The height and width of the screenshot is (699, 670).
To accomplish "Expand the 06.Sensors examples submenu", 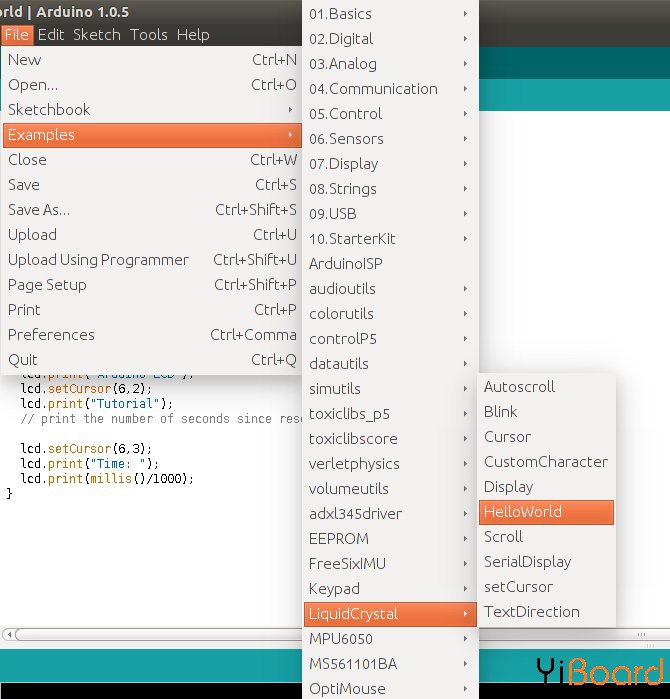I will pos(390,139).
